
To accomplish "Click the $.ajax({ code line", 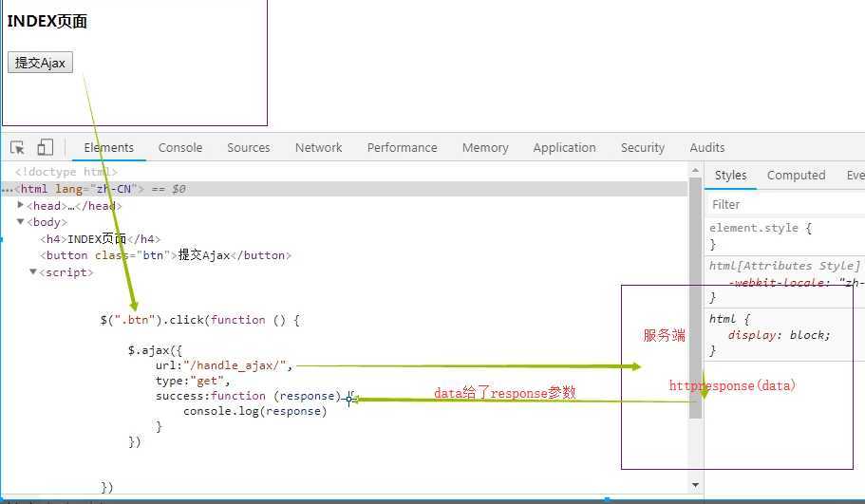I will click(x=155, y=350).
